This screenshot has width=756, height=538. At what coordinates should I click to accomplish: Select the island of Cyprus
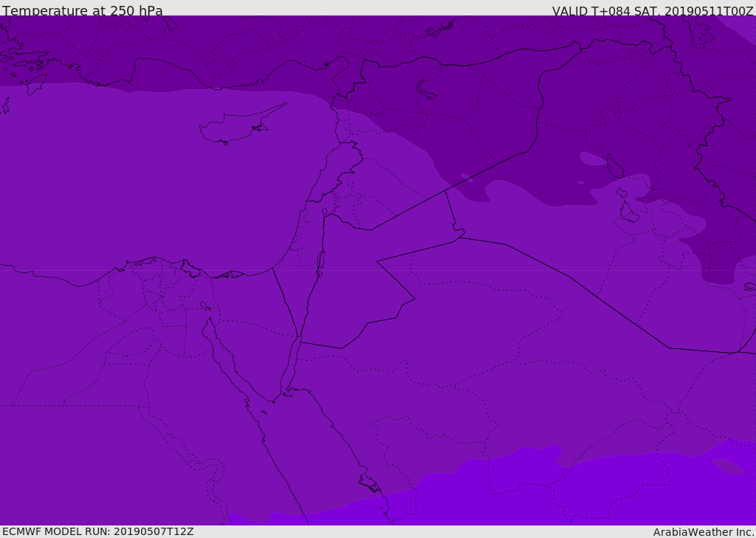(238, 125)
